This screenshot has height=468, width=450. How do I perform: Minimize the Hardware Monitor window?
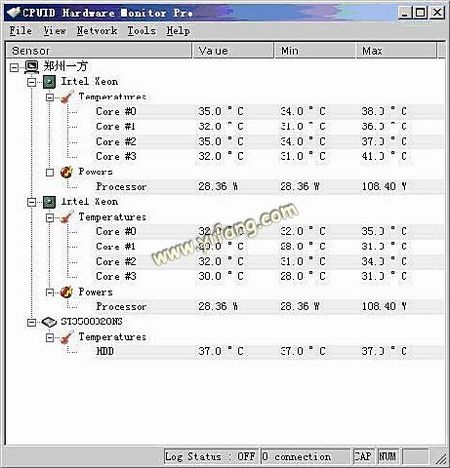tap(405, 13)
